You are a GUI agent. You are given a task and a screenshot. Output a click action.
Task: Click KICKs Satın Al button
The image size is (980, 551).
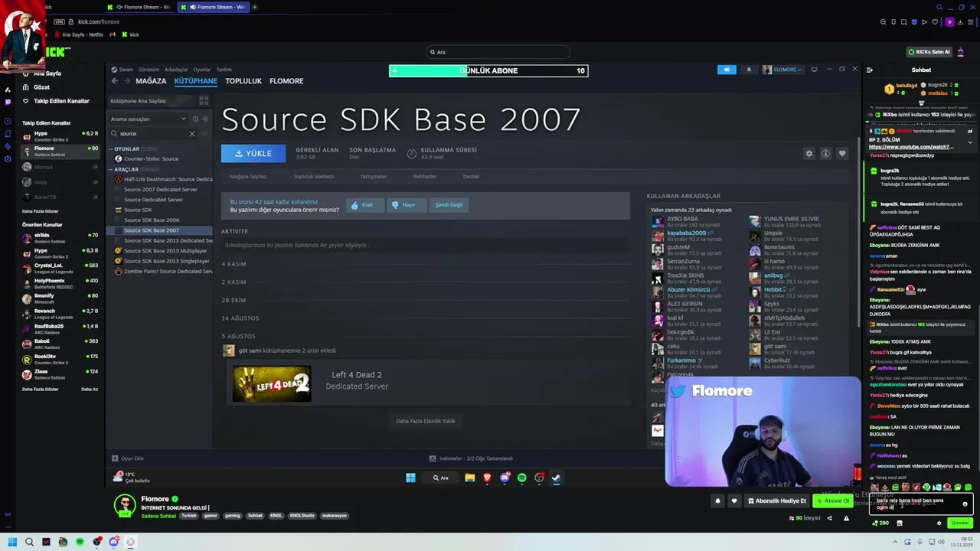pos(929,52)
